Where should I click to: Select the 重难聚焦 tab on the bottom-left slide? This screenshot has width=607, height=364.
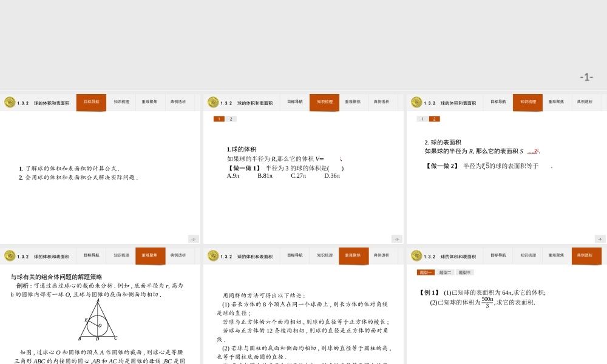point(150,255)
